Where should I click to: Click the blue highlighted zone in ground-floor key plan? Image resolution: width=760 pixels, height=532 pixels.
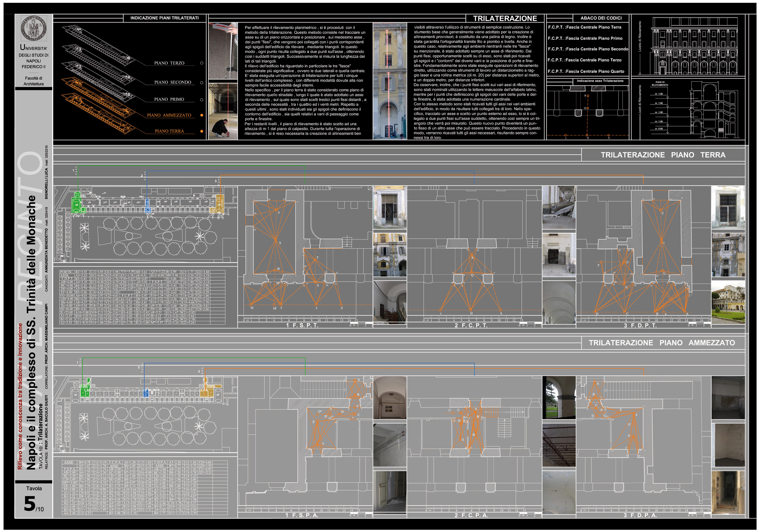pos(148,205)
